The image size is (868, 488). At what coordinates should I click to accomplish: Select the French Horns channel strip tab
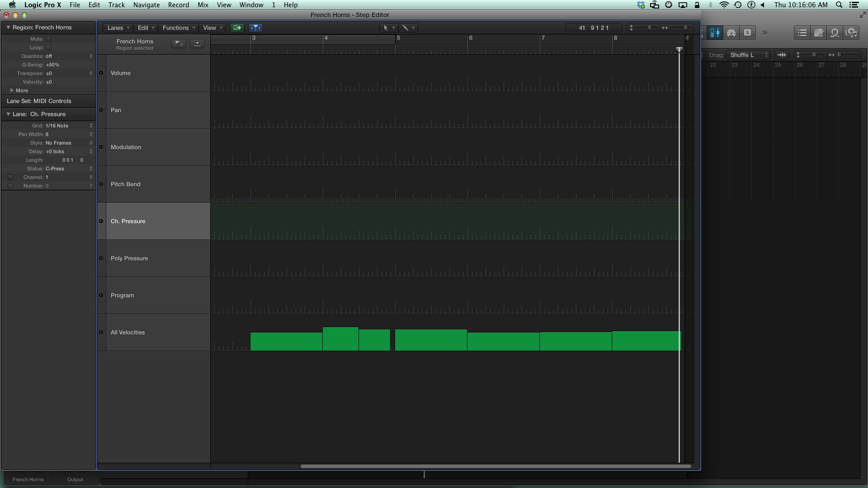28,479
